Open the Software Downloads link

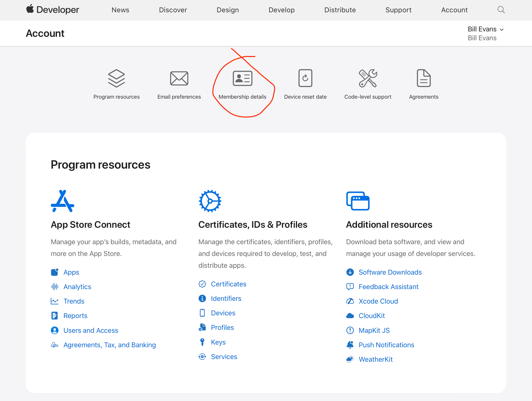coord(390,272)
